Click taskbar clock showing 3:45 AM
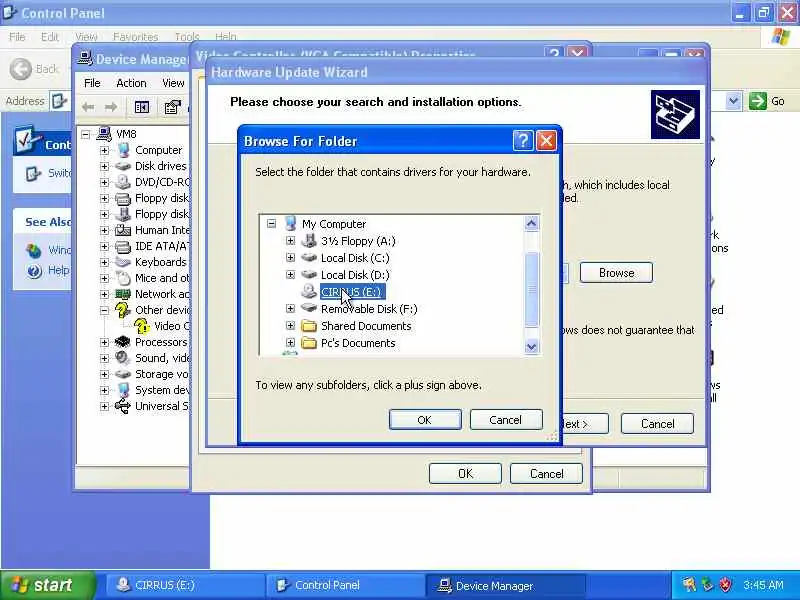The width and height of the screenshot is (800, 600). [763, 585]
